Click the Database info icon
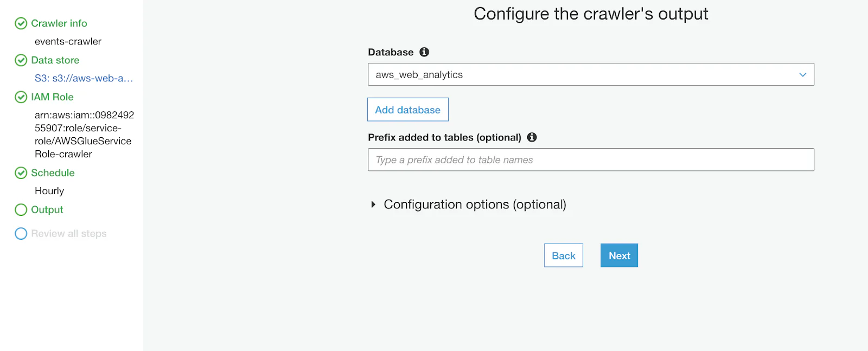The image size is (868, 351). [x=424, y=52]
